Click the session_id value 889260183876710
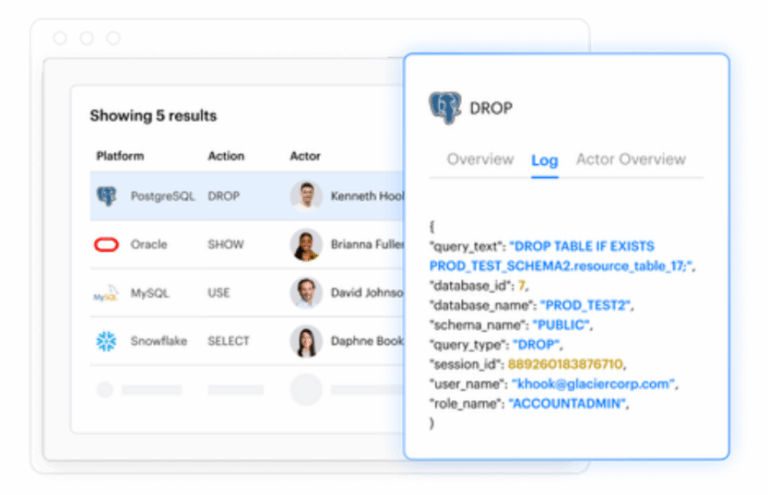Screen dimensions: 768x495 pyautogui.click(x=565, y=364)
